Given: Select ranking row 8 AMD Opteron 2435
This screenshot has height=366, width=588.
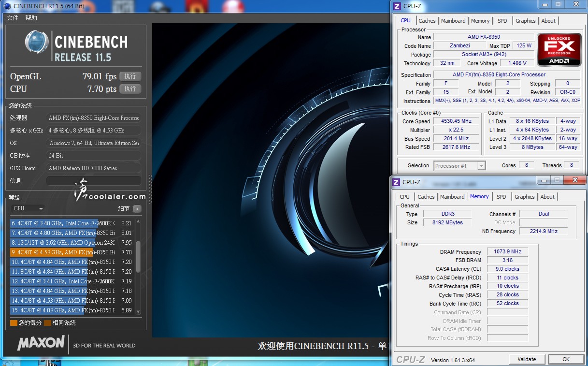Looking at the screenshot, I should pos(72,243).
